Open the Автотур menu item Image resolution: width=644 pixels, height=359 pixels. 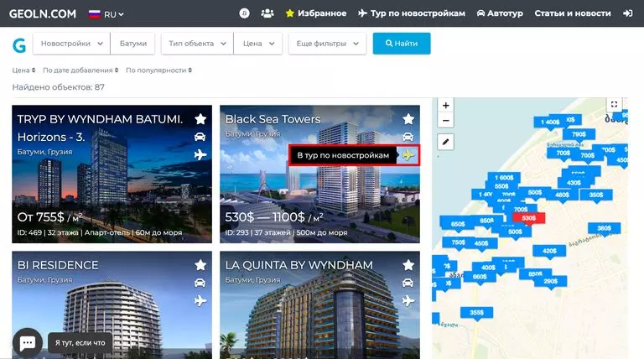pyautogui.click(x=500, y=13)
